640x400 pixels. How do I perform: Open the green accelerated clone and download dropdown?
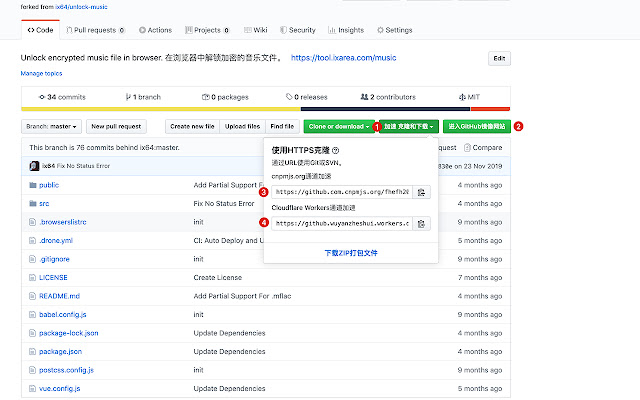(x=409, y=127)
